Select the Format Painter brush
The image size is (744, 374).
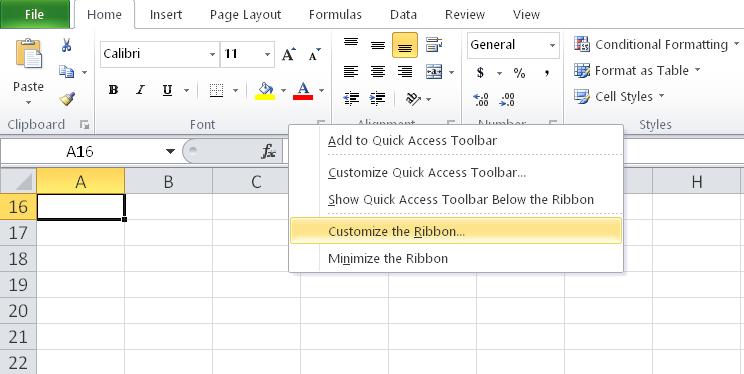67,98
